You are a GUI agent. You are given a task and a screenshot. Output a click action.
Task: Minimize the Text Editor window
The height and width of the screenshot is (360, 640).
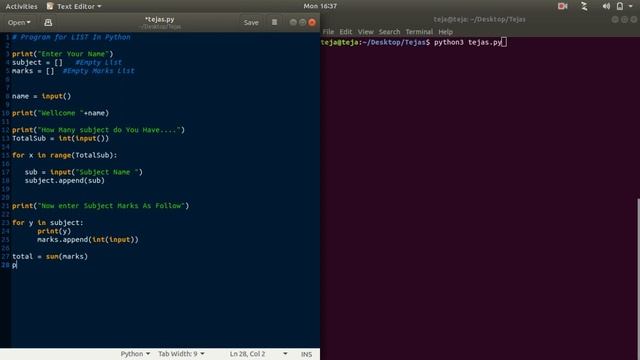click(x=293, y=22)
